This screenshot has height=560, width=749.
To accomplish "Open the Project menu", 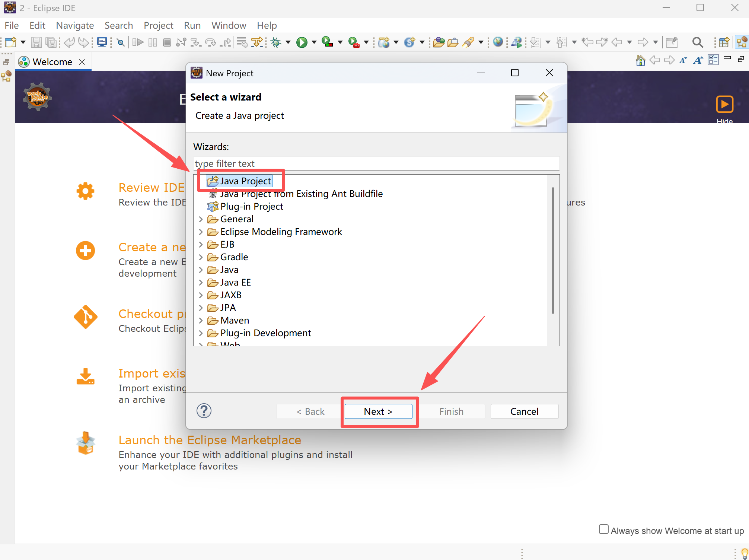I will click(x=158, y=25).
